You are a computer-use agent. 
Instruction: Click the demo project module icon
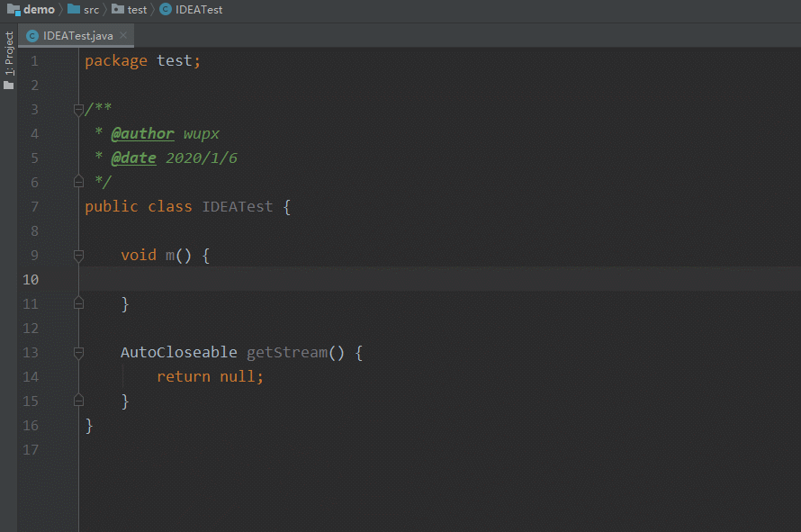click(13, 10)
